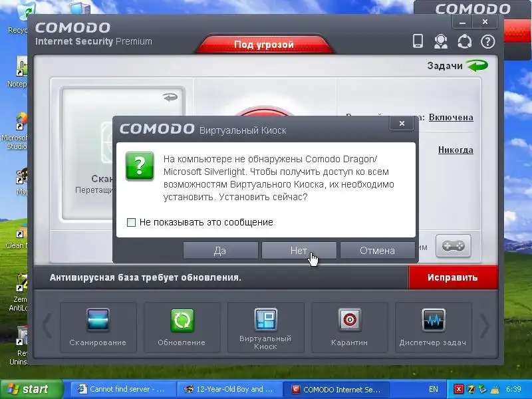Image resolution: width=532 pixels, height=399 pixels.
Task: Show previous shortcuts with left arrow
Action: click(x=47, y=326)
